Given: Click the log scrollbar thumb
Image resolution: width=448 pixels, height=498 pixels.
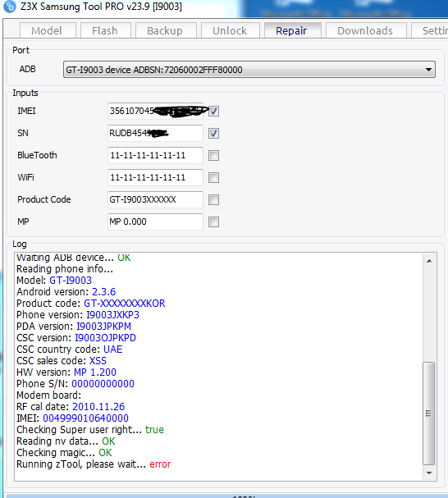Looking at the screenshot, I should point(429,413).
